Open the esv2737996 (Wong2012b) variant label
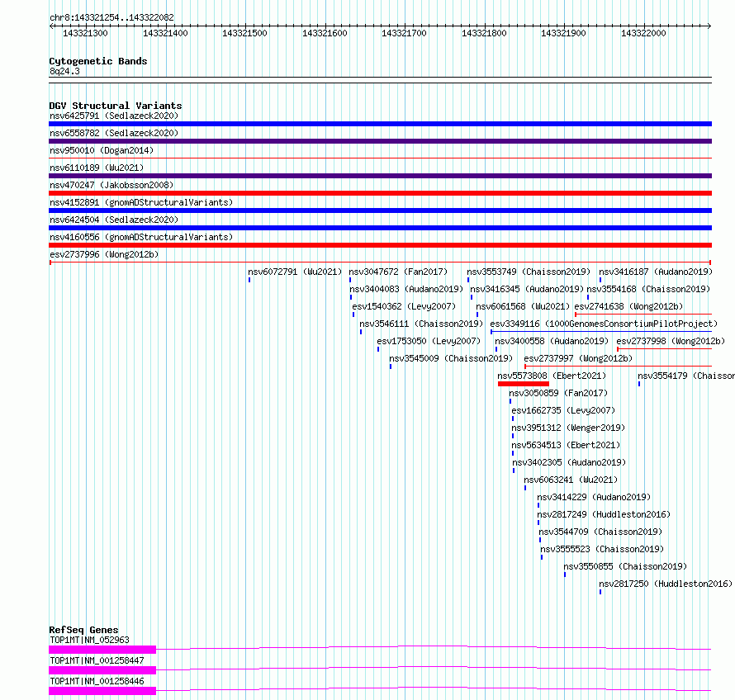Viewport: 735px width, 700px height. point(104,254)
